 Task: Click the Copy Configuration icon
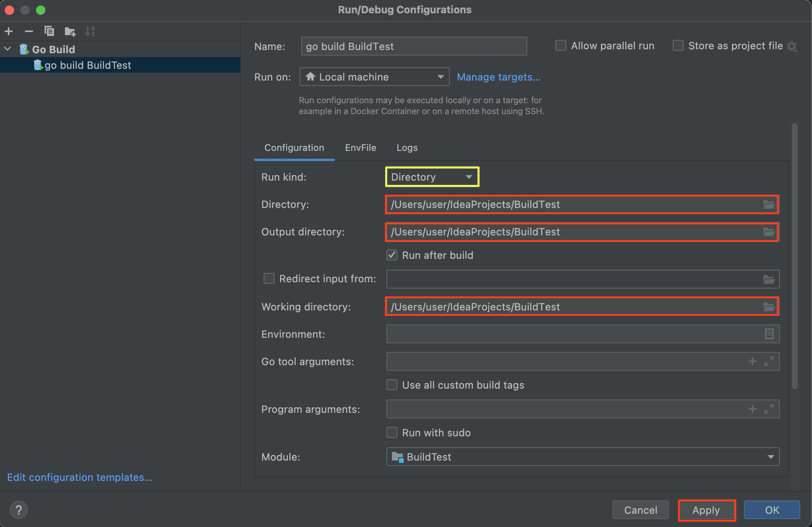[49, 31]
